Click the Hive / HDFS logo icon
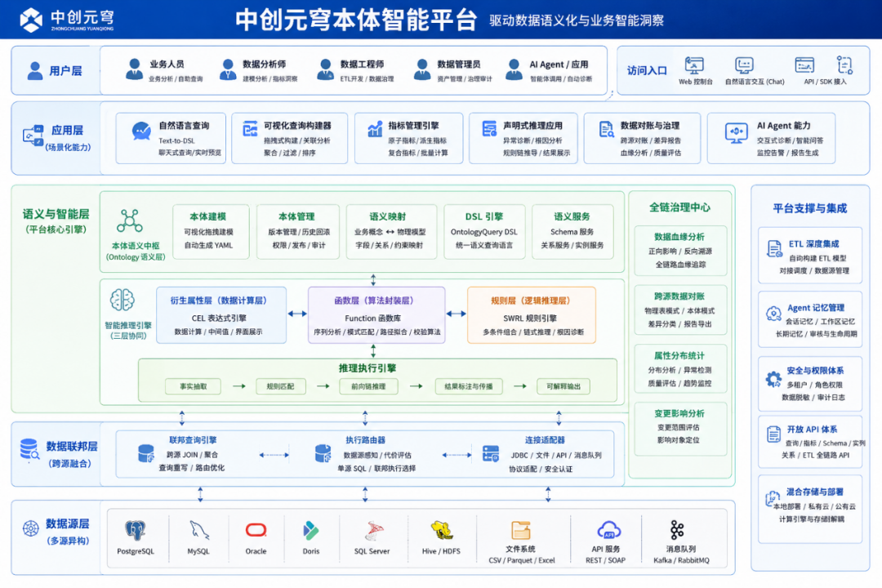This screenshot has width=882, height=588. [442, 531]
